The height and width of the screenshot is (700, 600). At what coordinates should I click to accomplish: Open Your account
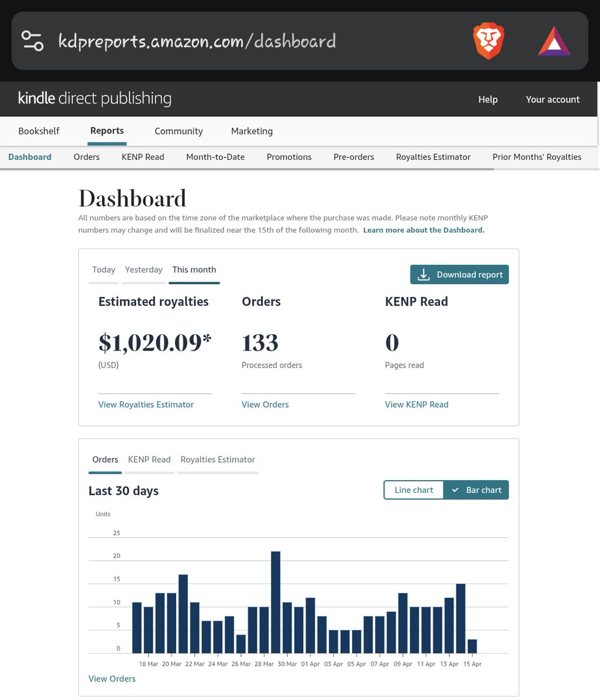click(x=553, y=99)
